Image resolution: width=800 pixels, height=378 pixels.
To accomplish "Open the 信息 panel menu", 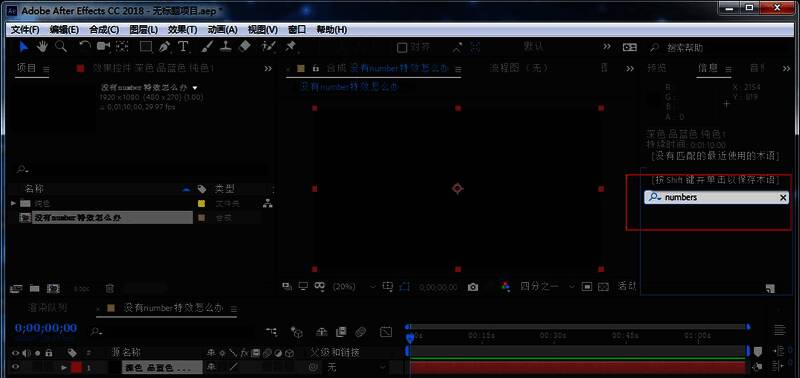I will click(728, 69).
